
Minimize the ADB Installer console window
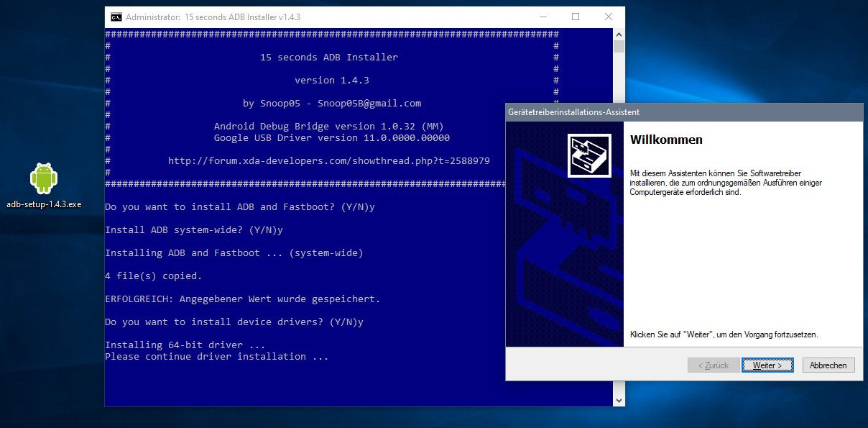[x=542, y=17]
